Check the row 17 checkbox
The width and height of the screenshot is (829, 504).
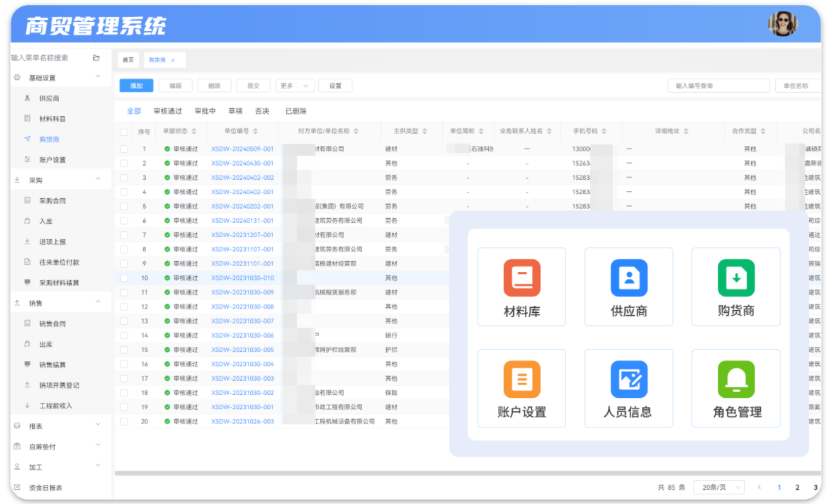(124, 378)
